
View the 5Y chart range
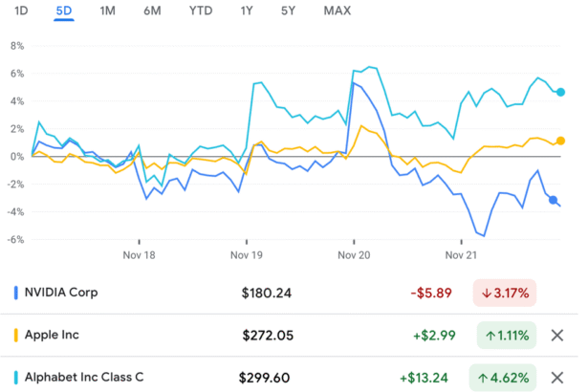pyautogui.click(x=288, y=11)
